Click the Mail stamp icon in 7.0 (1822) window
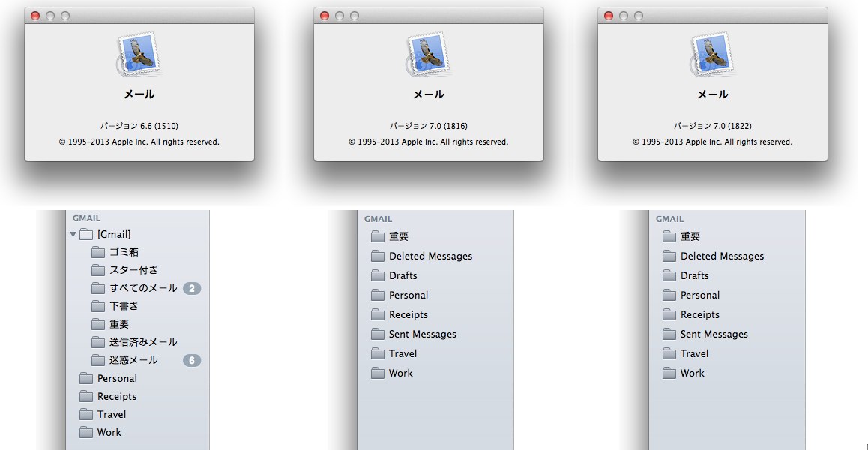This screenshot has height=450, width=868. pyautogui.click(x=712, y=54)
